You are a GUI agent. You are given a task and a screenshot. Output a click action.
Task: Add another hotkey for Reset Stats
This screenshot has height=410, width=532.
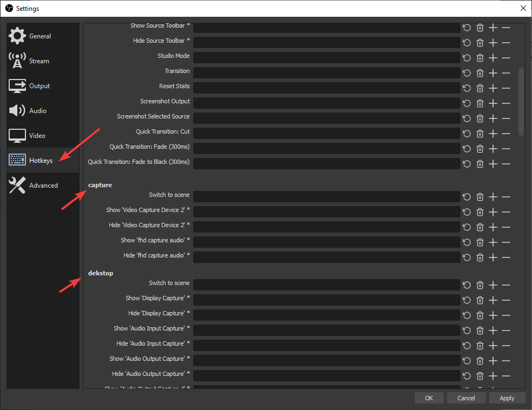click(493, 88)
